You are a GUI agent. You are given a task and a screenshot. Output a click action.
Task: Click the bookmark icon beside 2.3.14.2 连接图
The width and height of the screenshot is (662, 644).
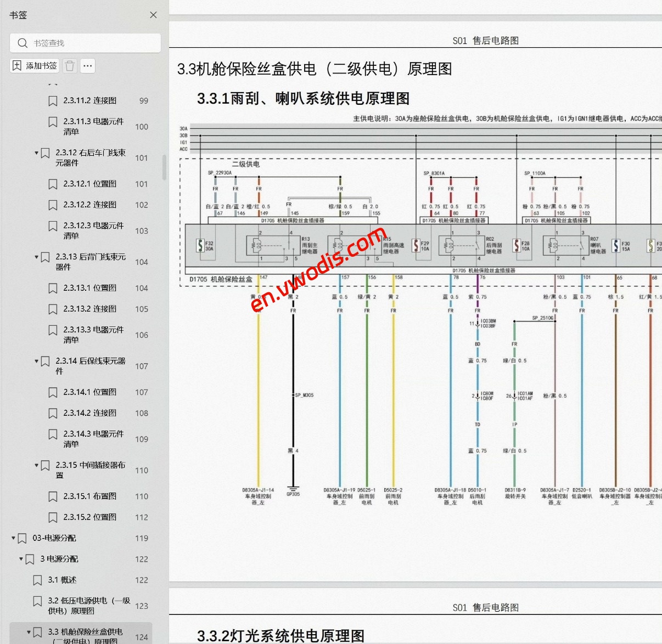coord(53,413)
